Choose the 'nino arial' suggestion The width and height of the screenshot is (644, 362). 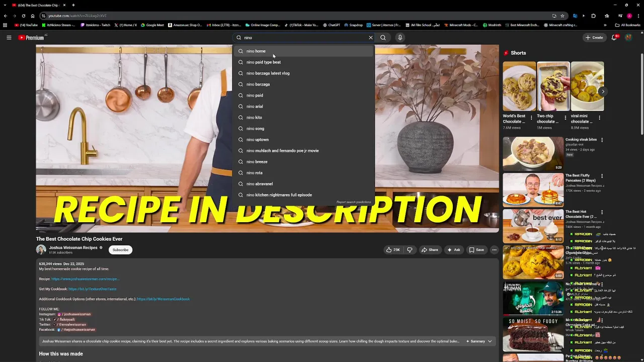[x=304, y=107]
